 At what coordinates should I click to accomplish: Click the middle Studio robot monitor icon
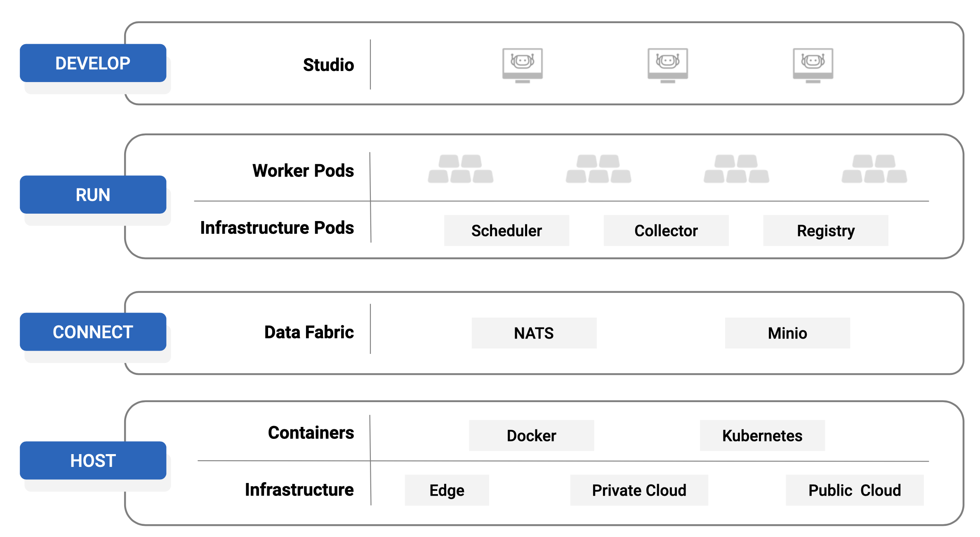coord(667,65)
